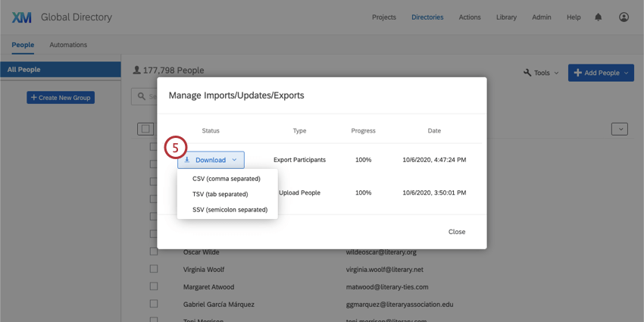Viewport: 644px width, 322px height.
Task: Open the Add People dropdown chevron
Action: pyautogui.click(x=627, y=73)
